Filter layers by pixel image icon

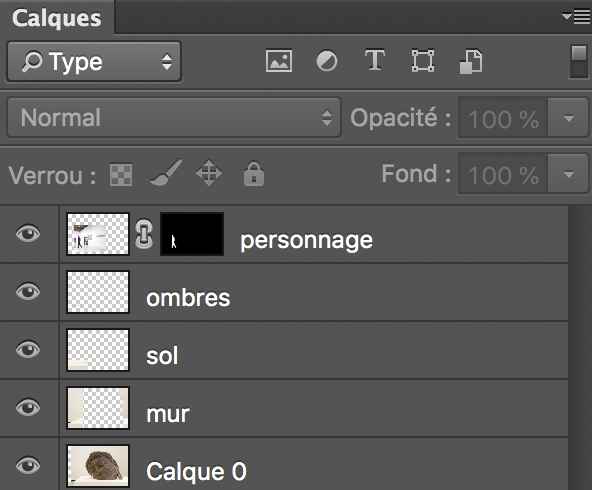(x=279, y=61)
